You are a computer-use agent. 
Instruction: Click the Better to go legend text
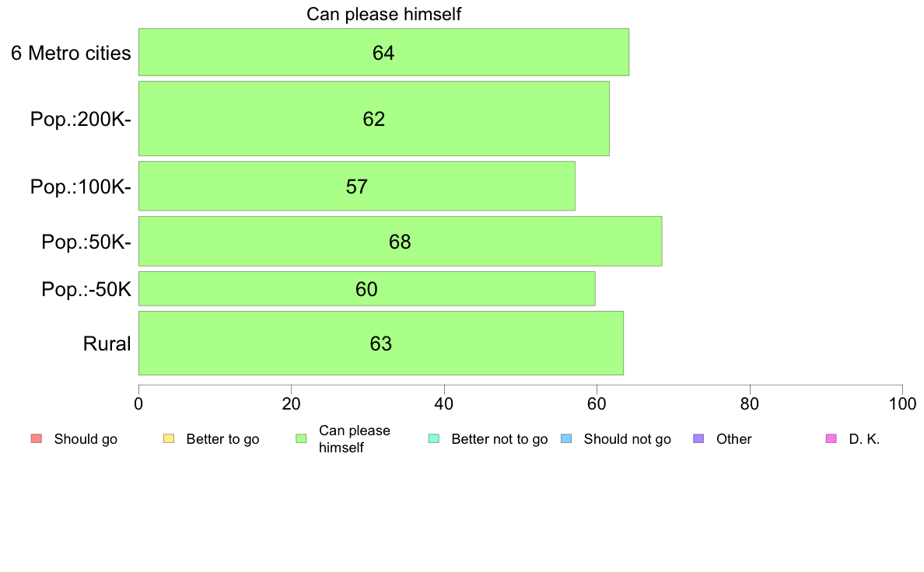tap(222, 439)
